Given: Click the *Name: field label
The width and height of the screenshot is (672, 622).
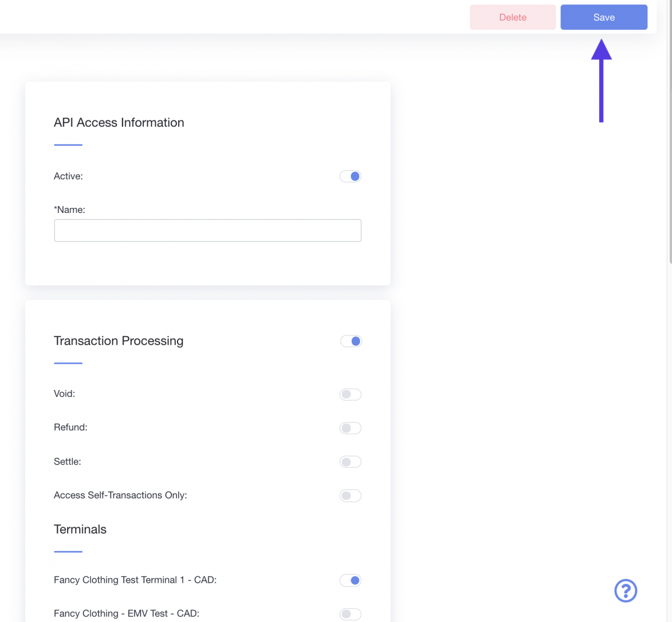Looking at the screenshot, I should coord(69,210).
